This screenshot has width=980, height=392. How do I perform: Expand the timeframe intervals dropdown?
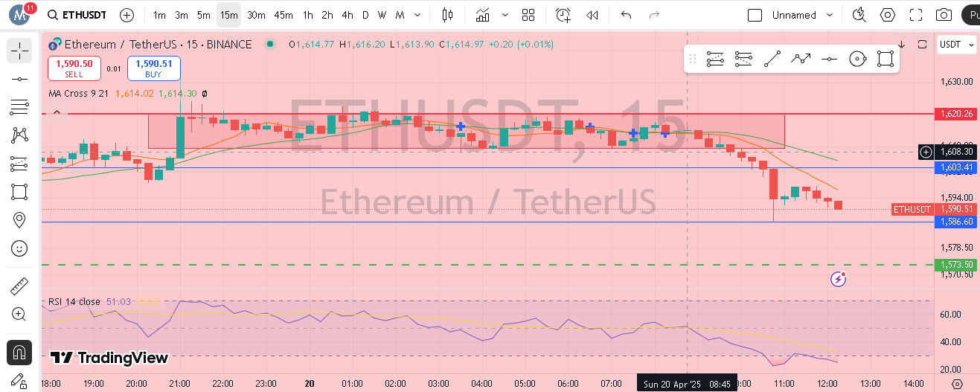[419, 15]
